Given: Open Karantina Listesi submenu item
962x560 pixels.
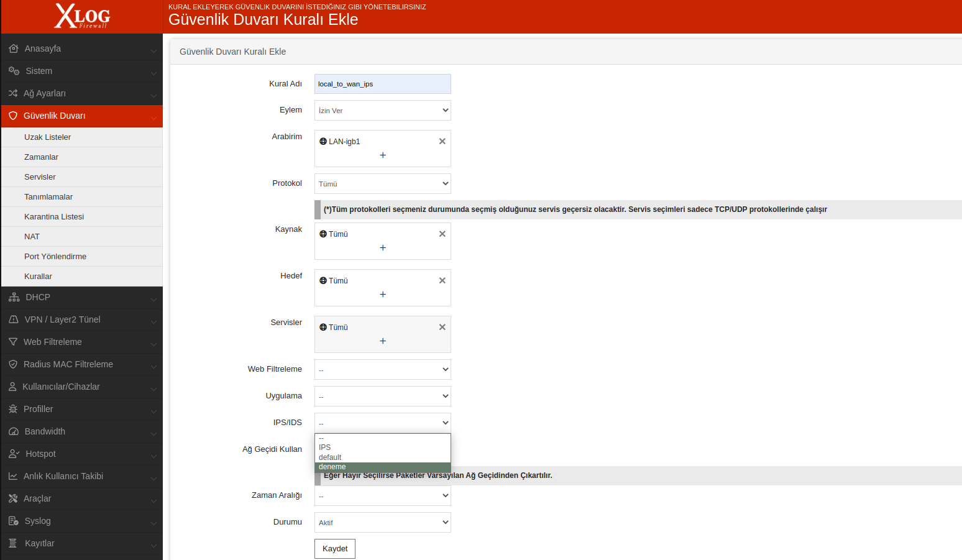Looking at the screenshot, I should 82,217.
